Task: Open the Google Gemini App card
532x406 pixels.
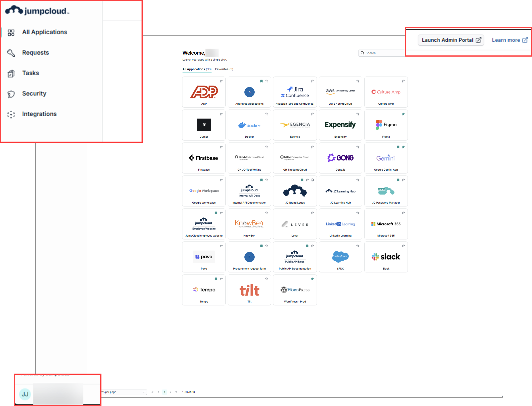Action: click(386, 158)
